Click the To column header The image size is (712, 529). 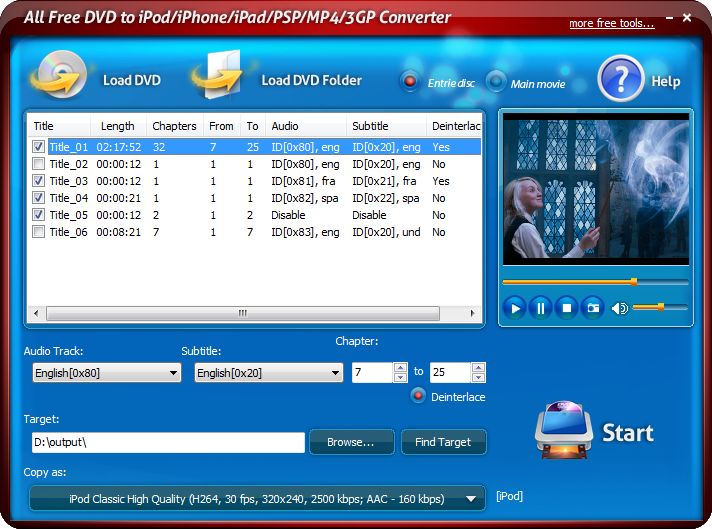252,126
